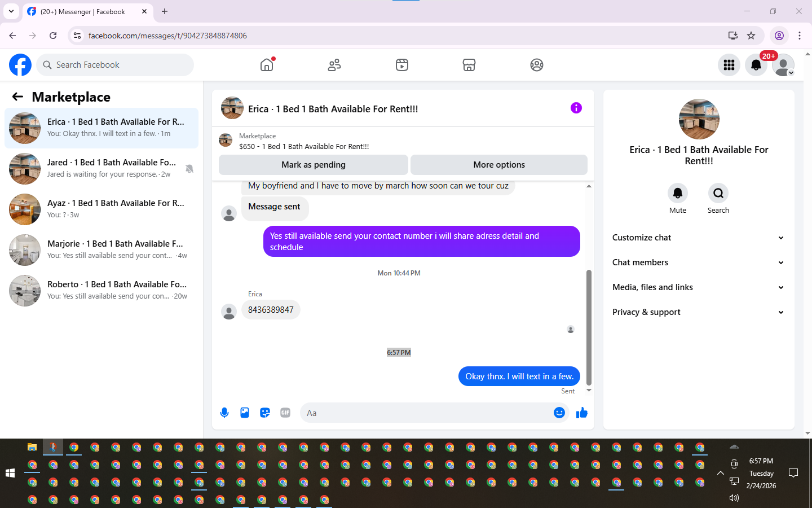The image size is (812, 508).
Task: Click the chat header listing avatar
Action: point(232,108)
